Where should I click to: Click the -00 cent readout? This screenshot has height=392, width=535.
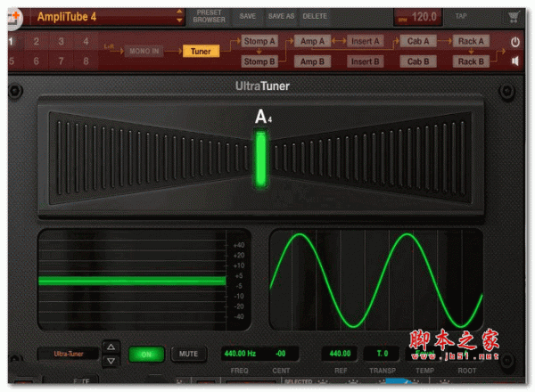click(x=281, y=354)
